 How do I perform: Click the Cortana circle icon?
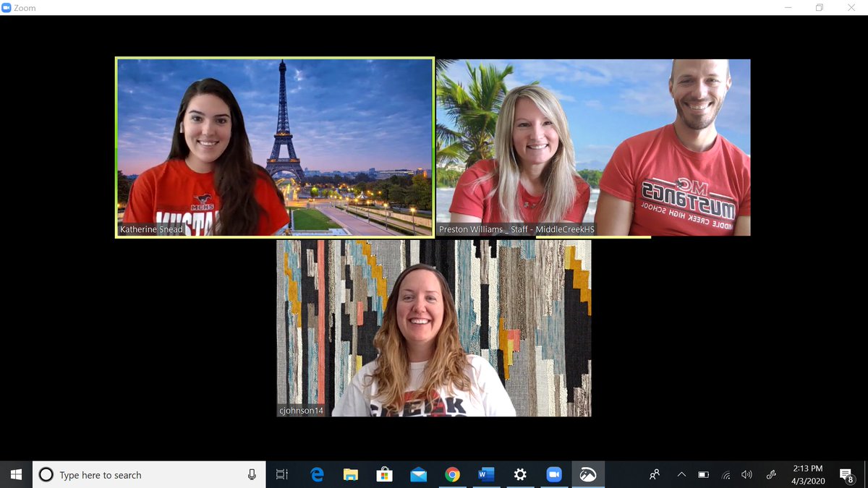[x=46, y=475]
